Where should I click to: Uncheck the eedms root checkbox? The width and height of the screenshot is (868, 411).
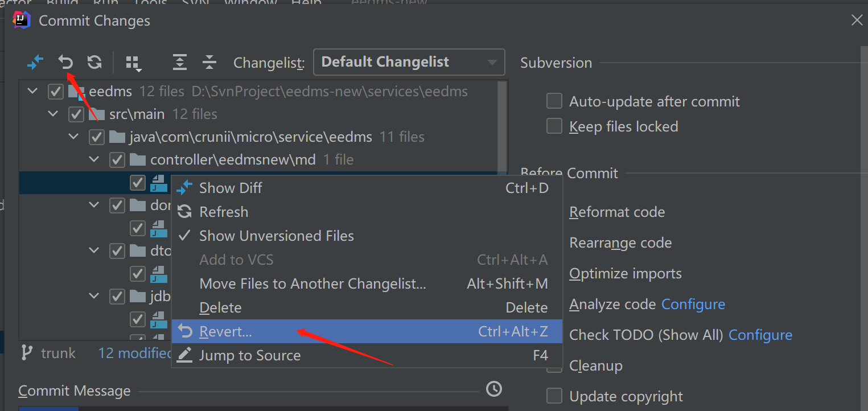click(x=56, y=92)
